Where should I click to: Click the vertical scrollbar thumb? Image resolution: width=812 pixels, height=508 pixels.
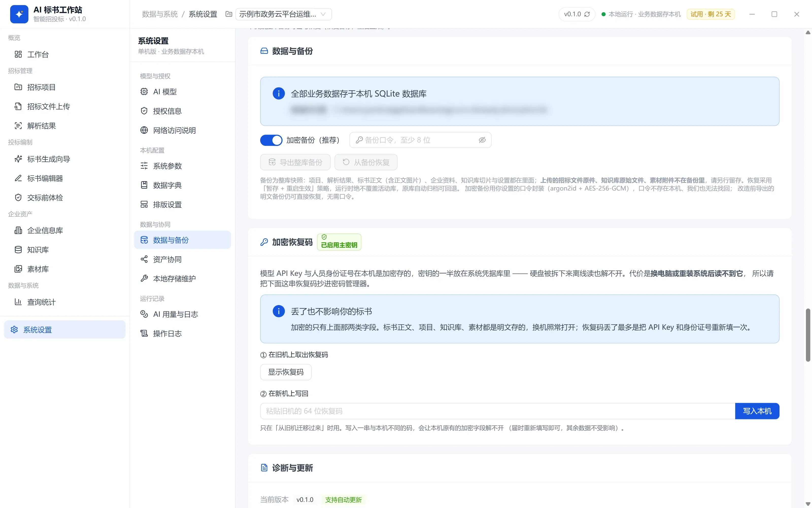[x=808, y=335]
